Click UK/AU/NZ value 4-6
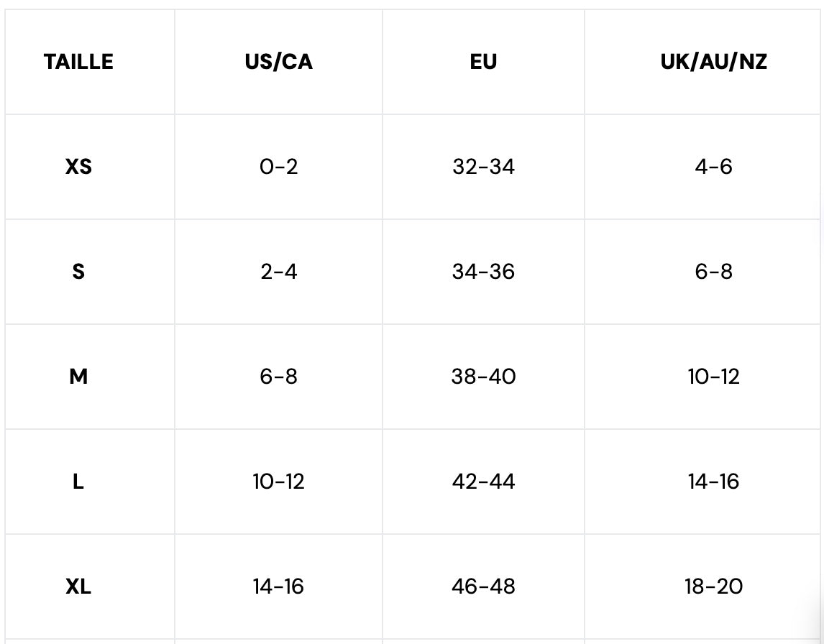 tap(713, 167)
